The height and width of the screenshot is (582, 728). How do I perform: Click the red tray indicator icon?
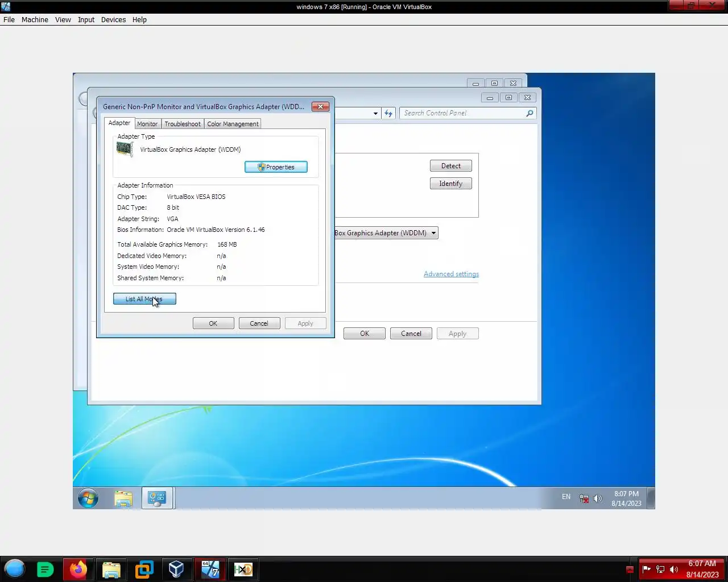(630, 569)
